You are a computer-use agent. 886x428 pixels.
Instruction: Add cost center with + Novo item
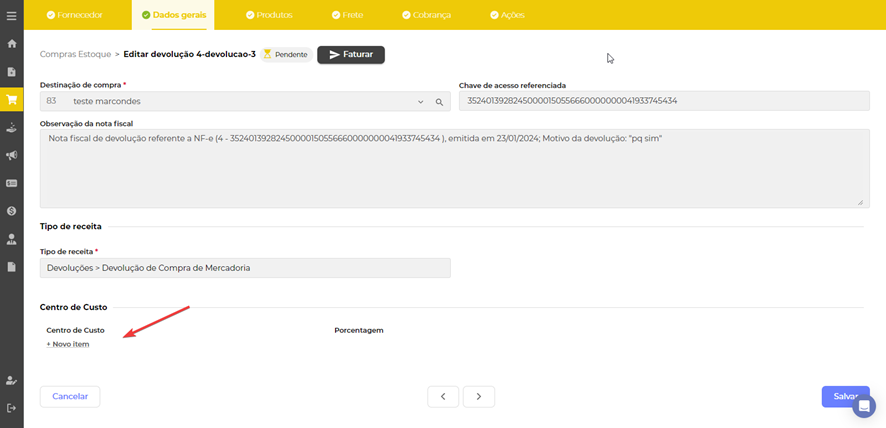(x=68, y=344)
